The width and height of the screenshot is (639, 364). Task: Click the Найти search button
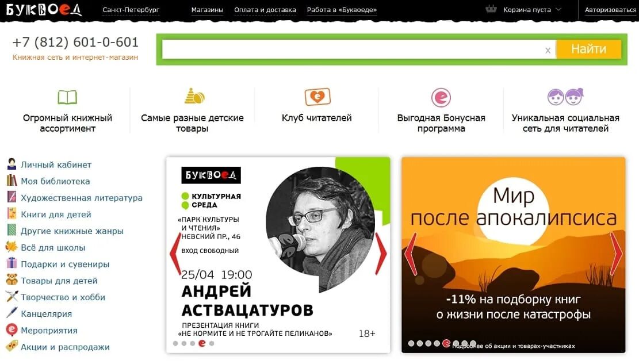(589, 49)
